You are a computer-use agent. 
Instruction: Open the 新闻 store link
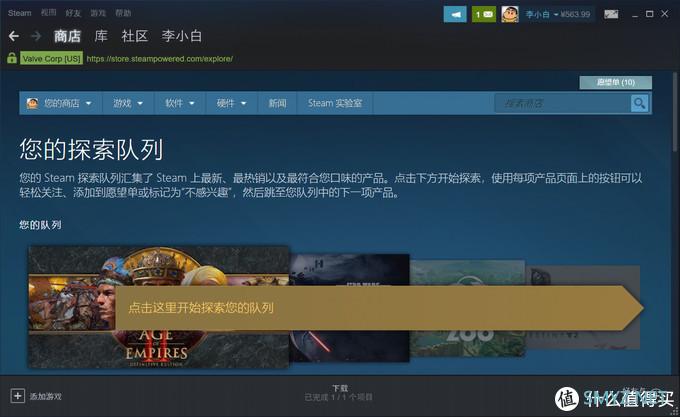click(277, 103)
